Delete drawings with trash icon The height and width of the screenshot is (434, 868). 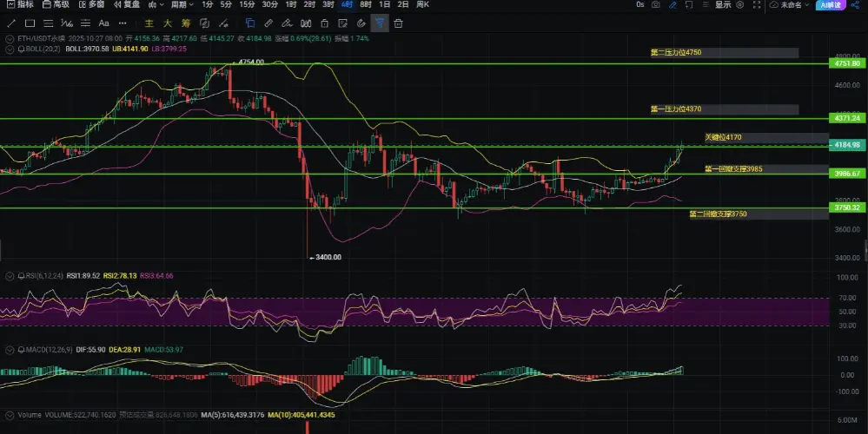(398, 23)
